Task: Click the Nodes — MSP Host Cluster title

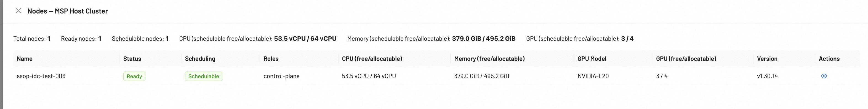Action: click(x=67, y=11)
